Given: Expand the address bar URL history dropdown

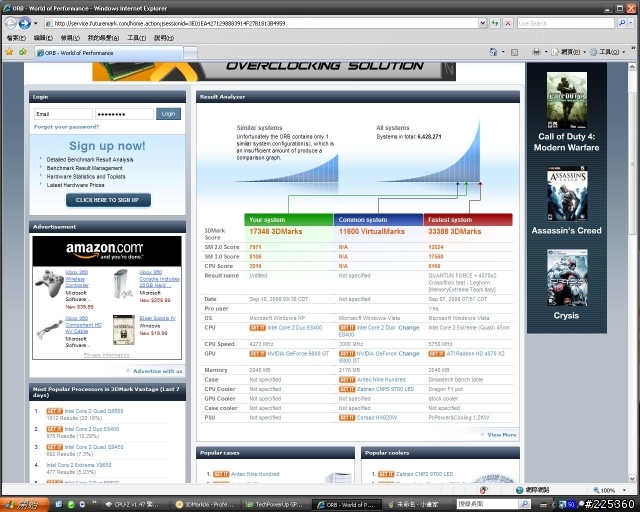Looking at the screenshot, I should tap(482, 23).
